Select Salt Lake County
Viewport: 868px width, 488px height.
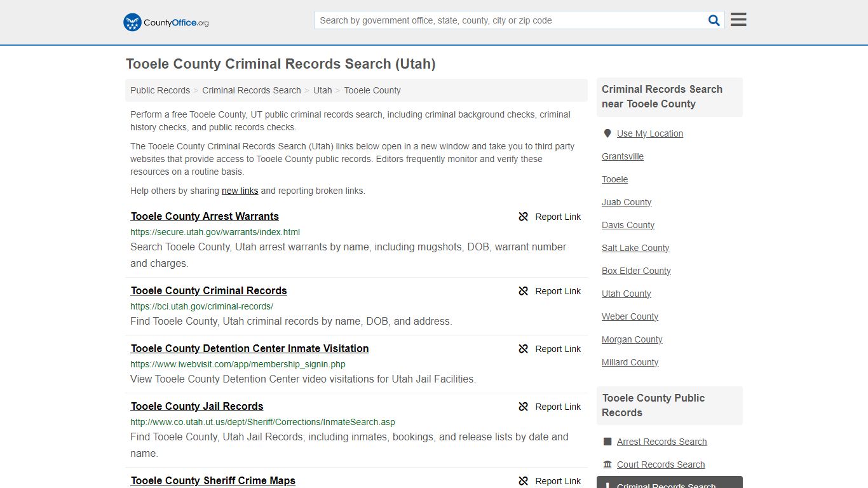click(635, 248)
